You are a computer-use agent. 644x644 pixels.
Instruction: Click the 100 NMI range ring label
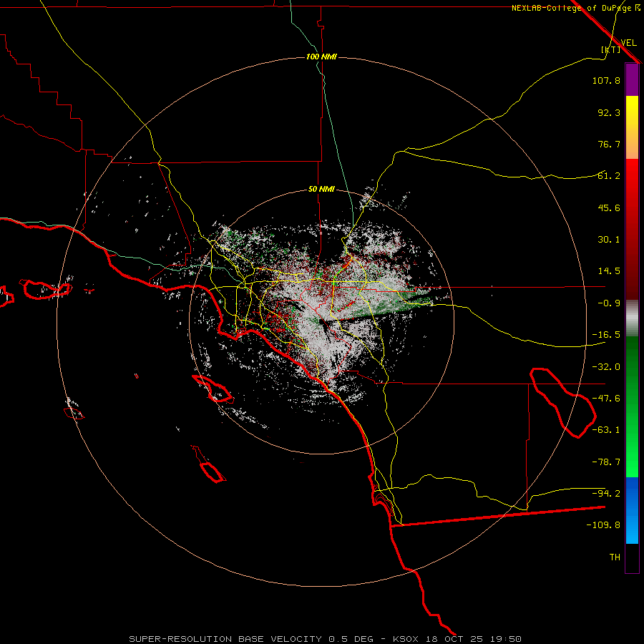click(x=321, y=57)
